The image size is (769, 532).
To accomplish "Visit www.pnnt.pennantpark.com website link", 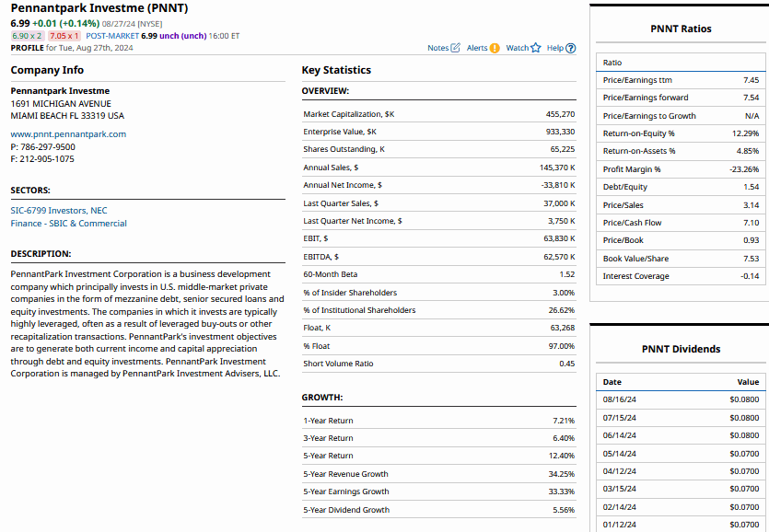I will pyautogui.click(x=68, y=133).
